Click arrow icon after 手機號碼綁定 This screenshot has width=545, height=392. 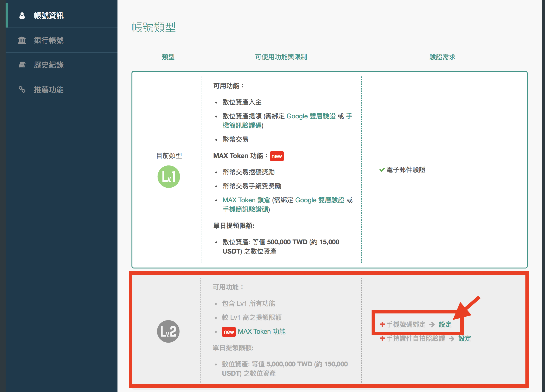tap(432, 324)
